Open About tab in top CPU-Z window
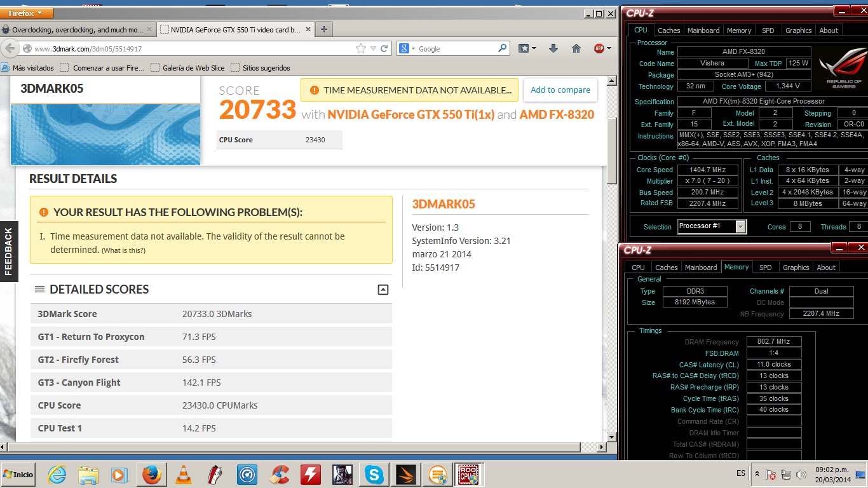Viewport: 868px width, 488px height. click(829, 30)
